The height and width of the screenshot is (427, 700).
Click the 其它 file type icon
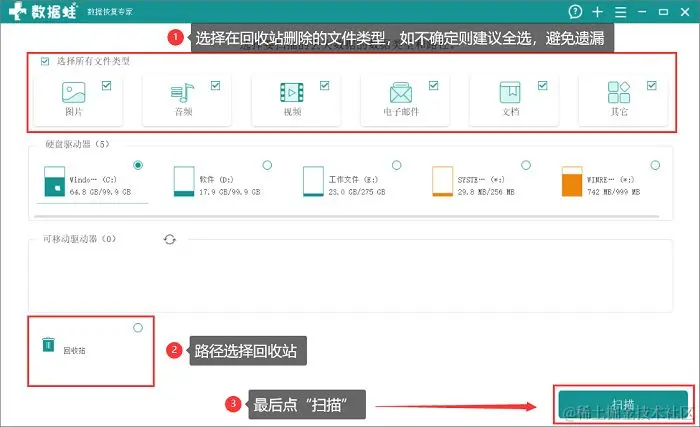coord(619,92)
